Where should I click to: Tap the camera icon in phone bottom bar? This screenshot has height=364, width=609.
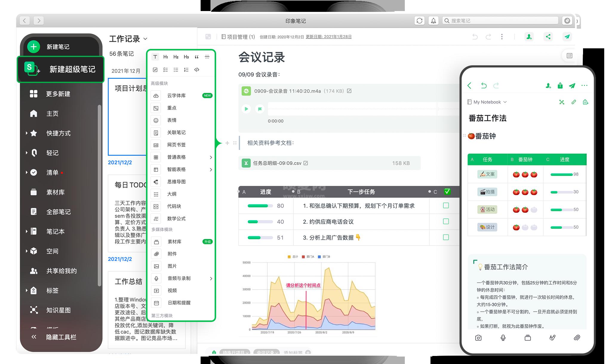pyautogui.click(x=478, y=338)
